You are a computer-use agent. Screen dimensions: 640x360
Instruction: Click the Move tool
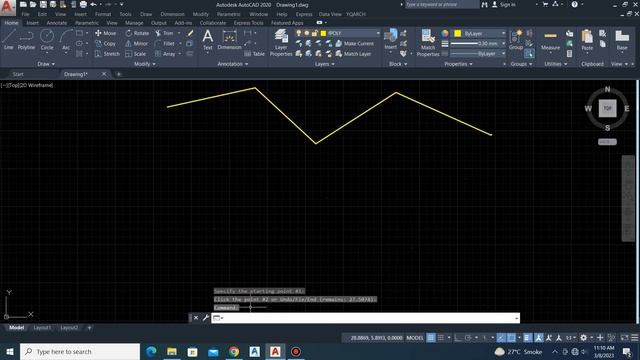[x=105, y=33]
